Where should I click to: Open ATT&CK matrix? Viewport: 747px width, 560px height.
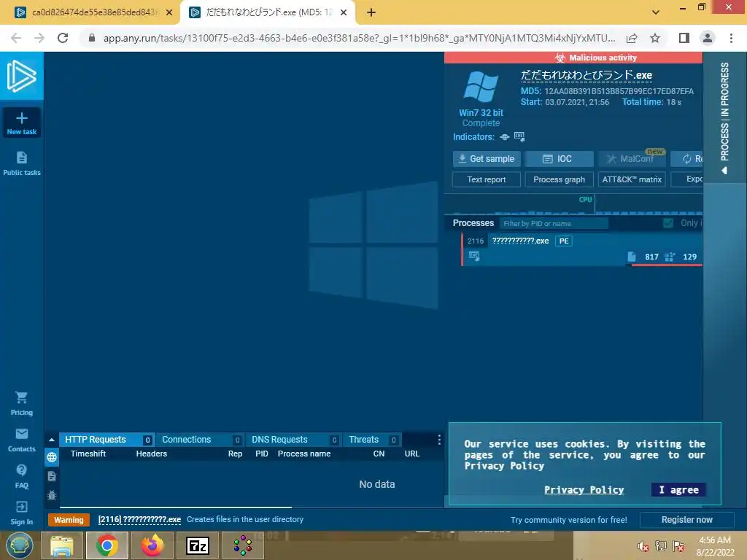632,179
